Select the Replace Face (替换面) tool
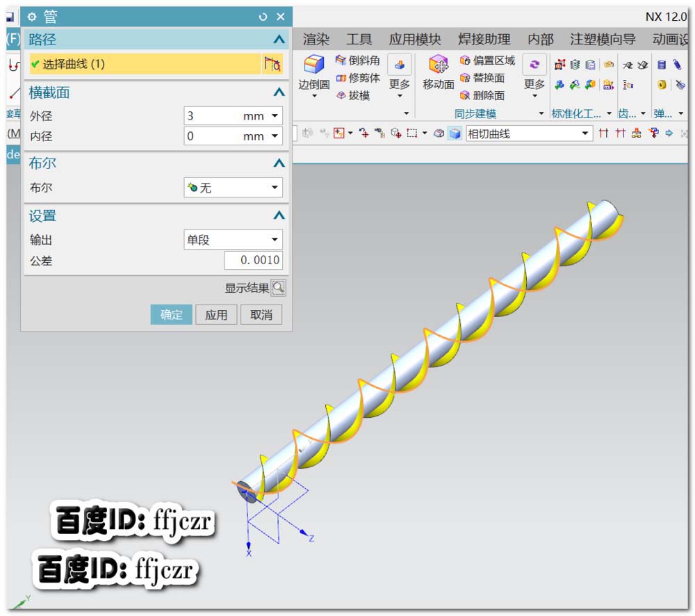Image resolution: width=695 pixels, height=616 pixels. [x=482, y=78]
